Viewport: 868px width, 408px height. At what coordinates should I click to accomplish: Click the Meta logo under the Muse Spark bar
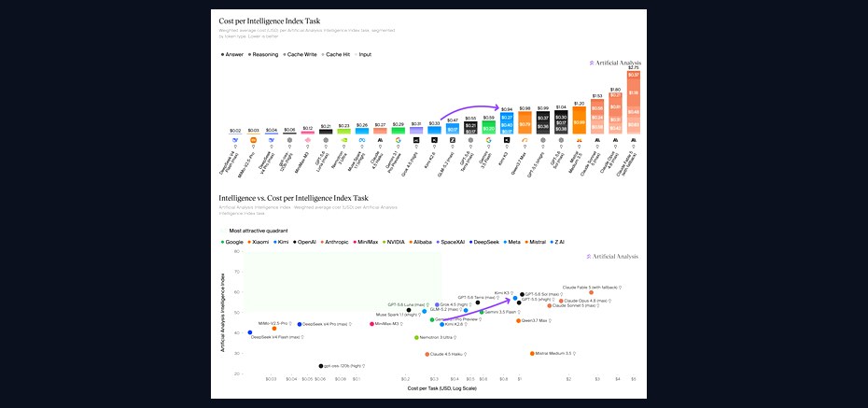point(362,140)
